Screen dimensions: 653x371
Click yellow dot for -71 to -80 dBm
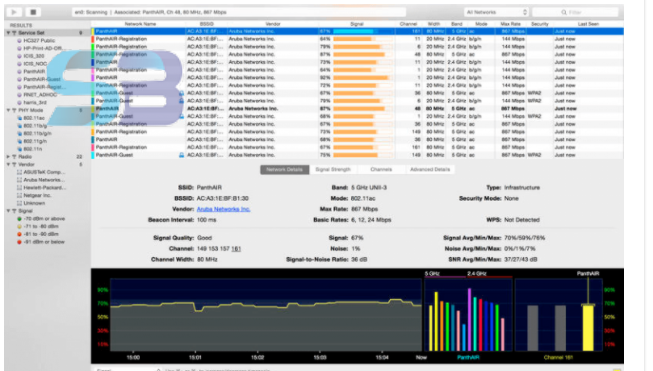19,227
